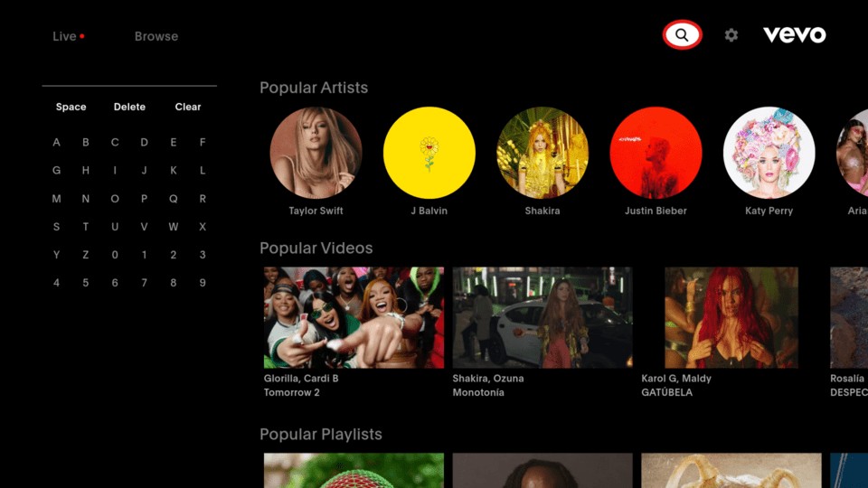Select digit 0 on the keyboard
This screenshot has height=488, width=868.
click(x=115, y=255)
